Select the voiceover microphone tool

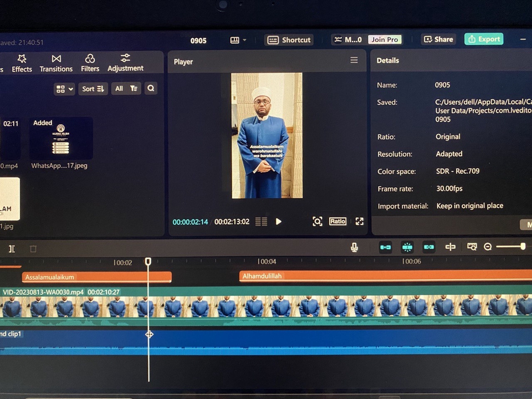pos(354,247)
